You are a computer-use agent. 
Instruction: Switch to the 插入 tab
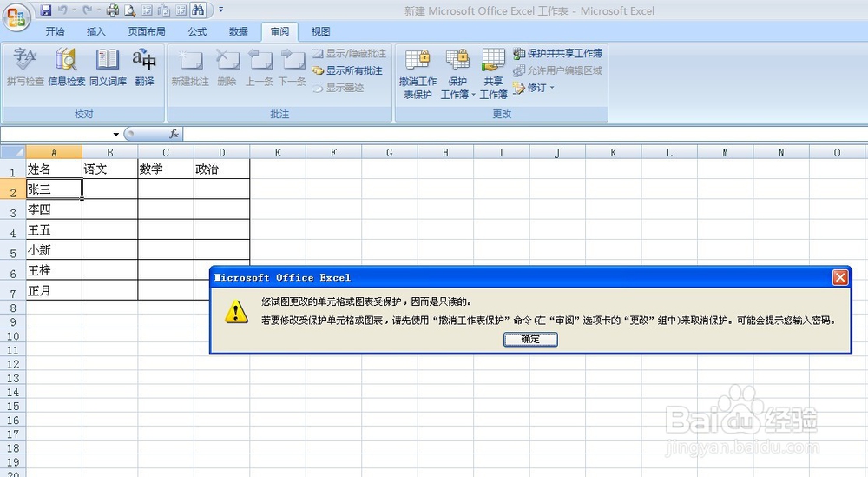95,31
